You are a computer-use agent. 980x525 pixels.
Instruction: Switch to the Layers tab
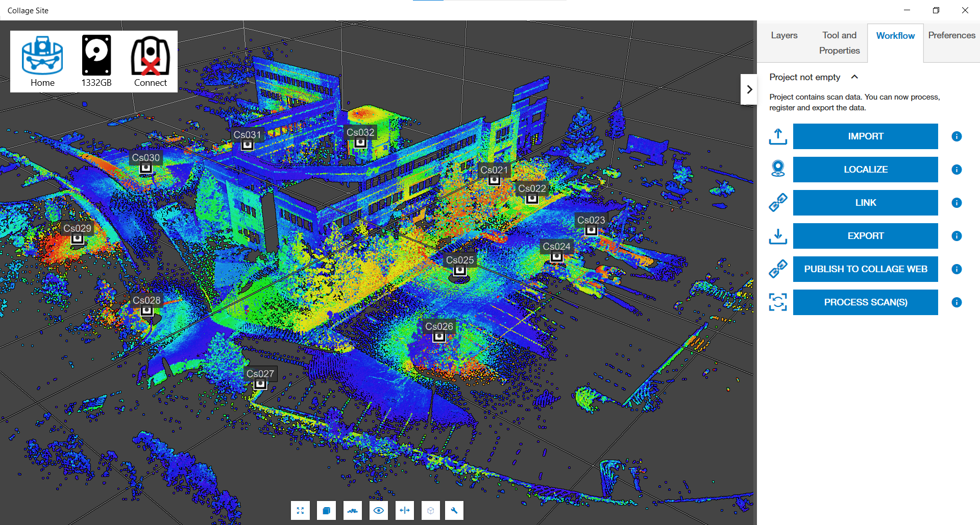pyautogui.click(x=784, y=35)
